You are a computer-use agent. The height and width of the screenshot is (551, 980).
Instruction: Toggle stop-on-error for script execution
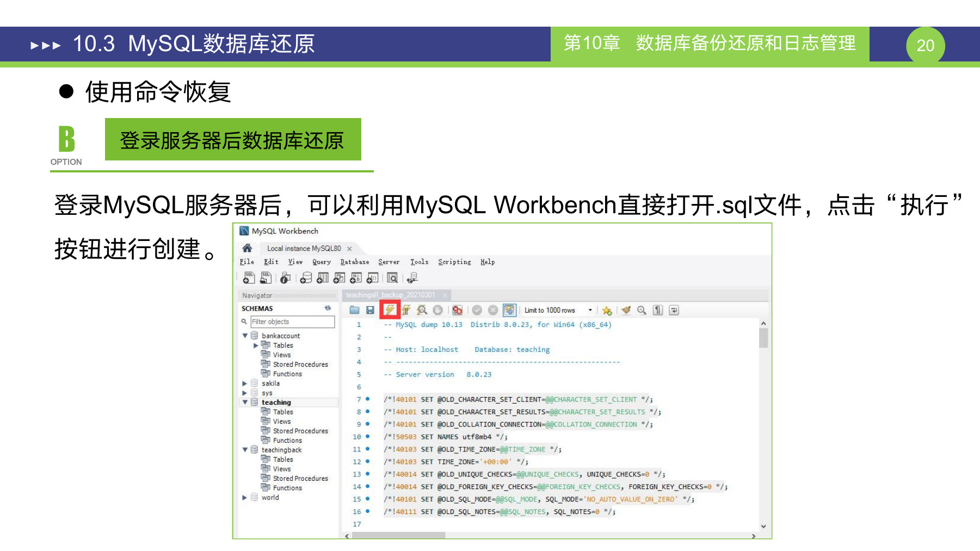pyautogui.click(x=457, y=310)
